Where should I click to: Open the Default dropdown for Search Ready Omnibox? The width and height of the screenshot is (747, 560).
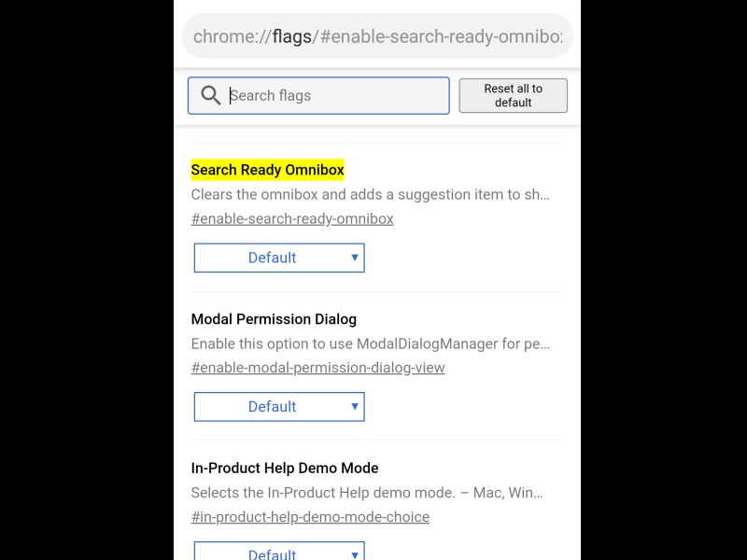tap(278, 258)
